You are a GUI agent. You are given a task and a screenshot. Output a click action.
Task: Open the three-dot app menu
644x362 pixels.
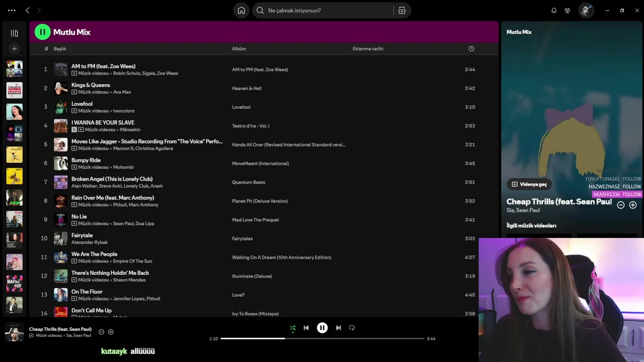point(12,10)
